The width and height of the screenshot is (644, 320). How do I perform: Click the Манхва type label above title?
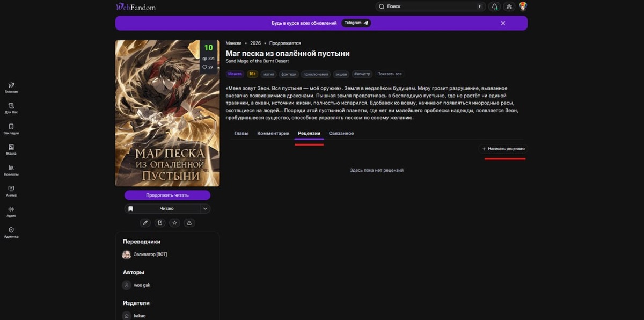tap(233, 43)
